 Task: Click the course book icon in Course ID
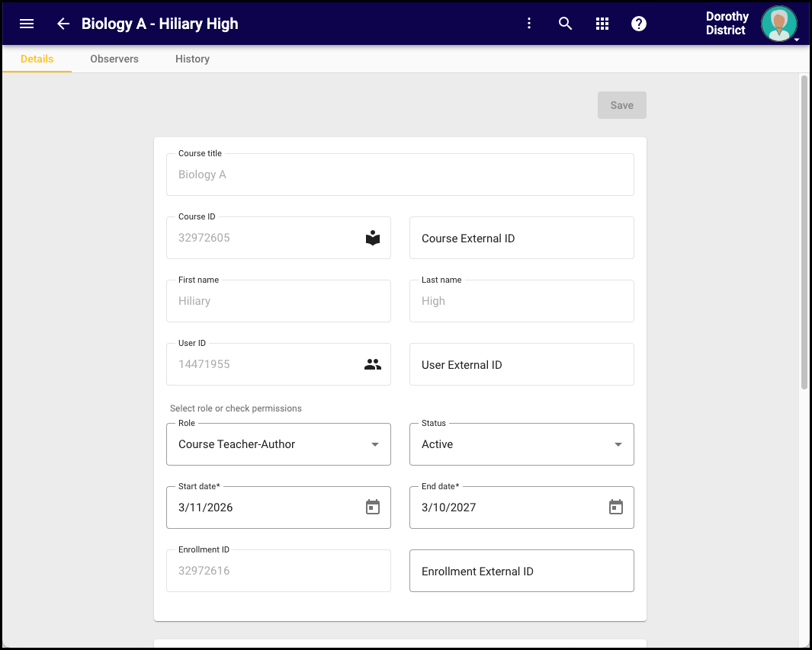click(373, 238)
